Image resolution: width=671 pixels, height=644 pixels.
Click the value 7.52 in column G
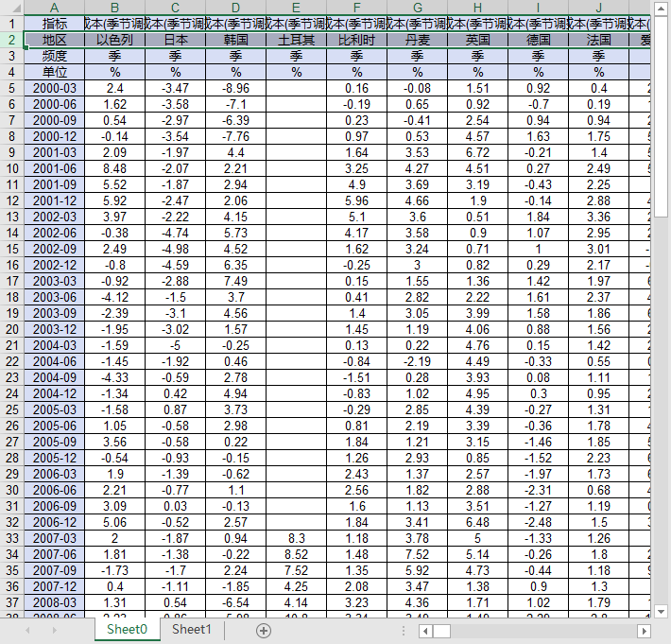tap(417, 554)
